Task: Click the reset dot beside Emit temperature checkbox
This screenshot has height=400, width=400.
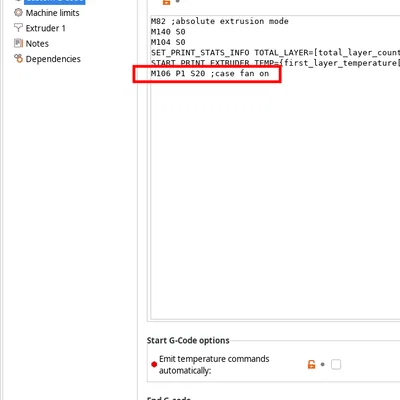Action: click(322, 364)
